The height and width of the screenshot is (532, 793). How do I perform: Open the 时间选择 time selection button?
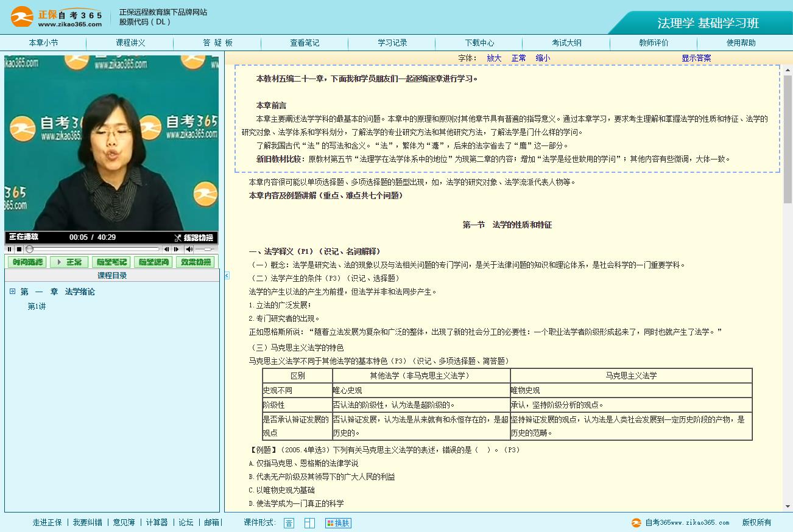27,262
